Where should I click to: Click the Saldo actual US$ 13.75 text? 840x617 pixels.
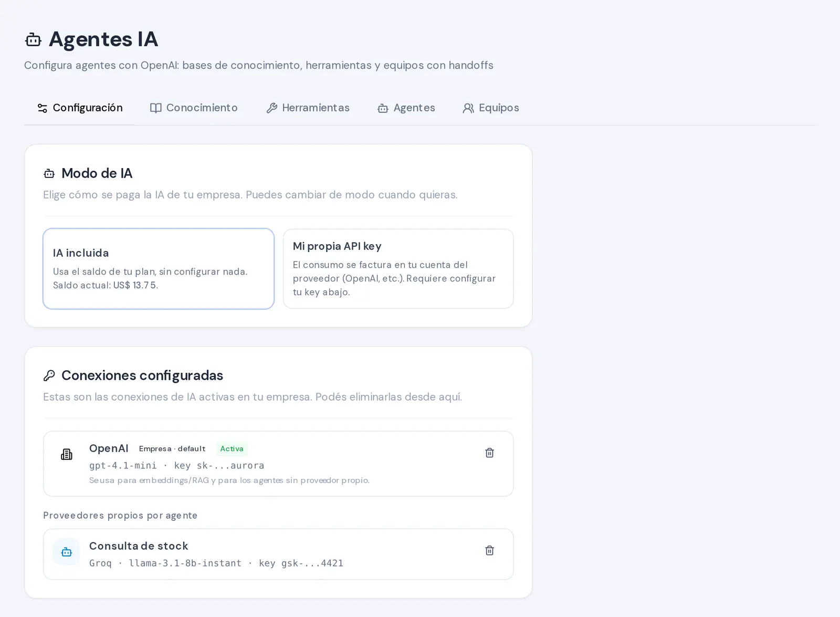pyautogui.click(x=106, y=286)
